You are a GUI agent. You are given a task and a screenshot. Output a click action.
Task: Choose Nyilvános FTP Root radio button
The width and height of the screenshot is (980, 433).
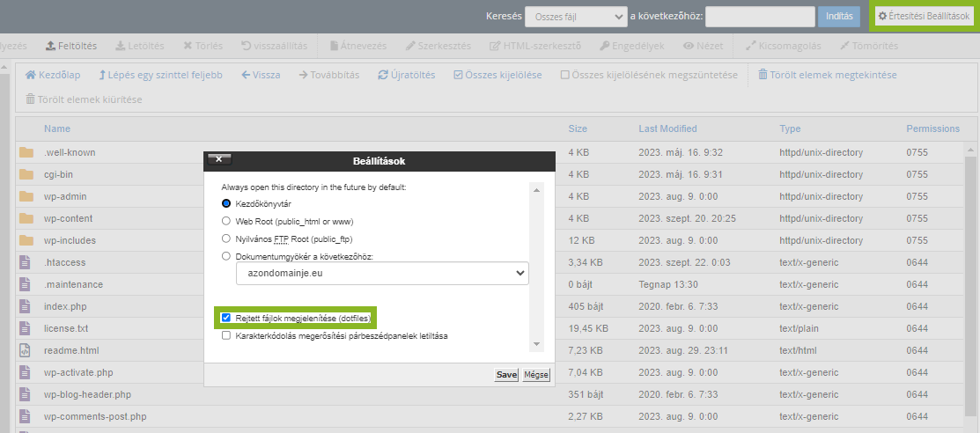(x=226, y=239)
